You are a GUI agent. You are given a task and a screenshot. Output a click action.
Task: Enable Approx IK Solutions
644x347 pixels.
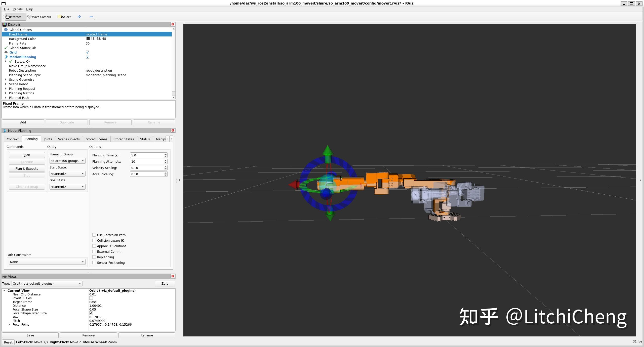click(x=94, y=246)
